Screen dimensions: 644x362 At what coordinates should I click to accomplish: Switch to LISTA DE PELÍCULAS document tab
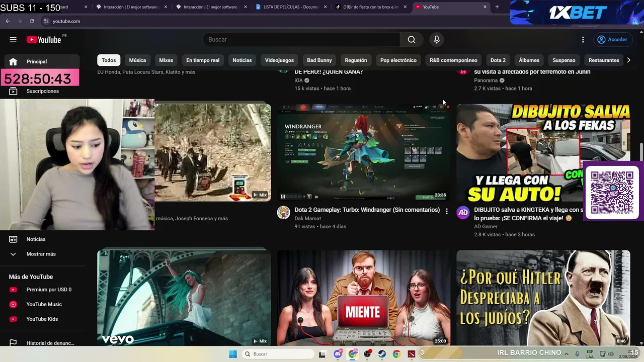point(291,7)
